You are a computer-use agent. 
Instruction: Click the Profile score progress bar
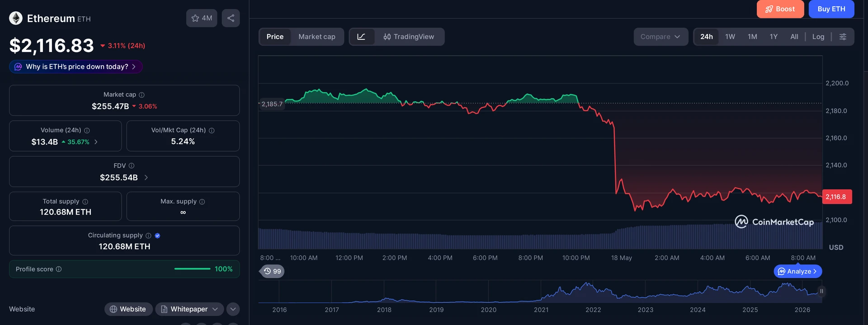point(192,269)
